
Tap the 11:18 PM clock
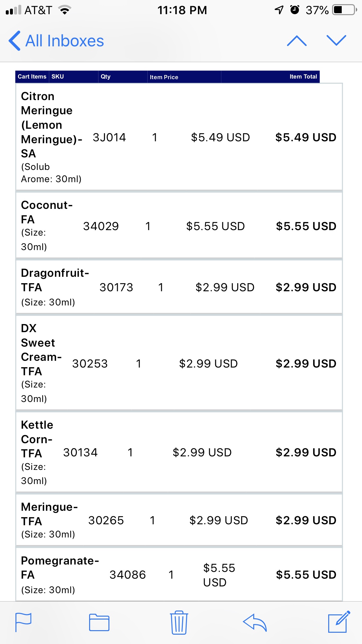coord(182,10)
